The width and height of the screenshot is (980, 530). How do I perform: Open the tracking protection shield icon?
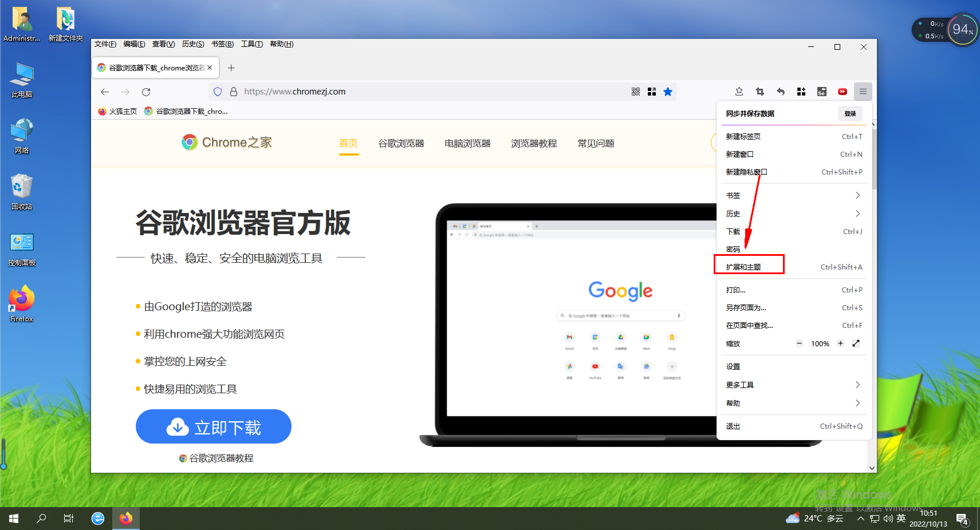pyautogui.click(x=218, y=92)
